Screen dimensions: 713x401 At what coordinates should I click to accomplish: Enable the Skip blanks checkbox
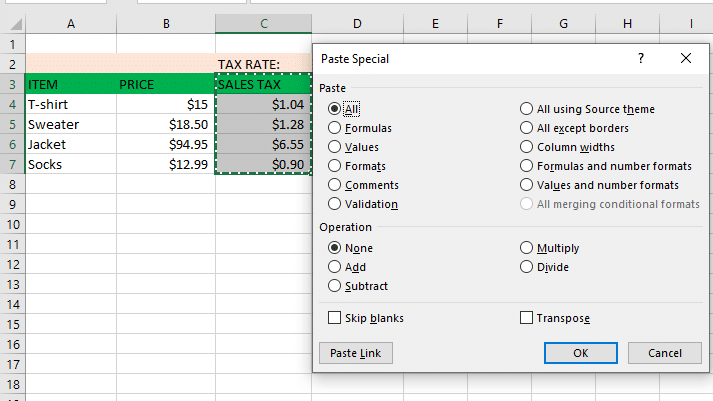(334, 318)
